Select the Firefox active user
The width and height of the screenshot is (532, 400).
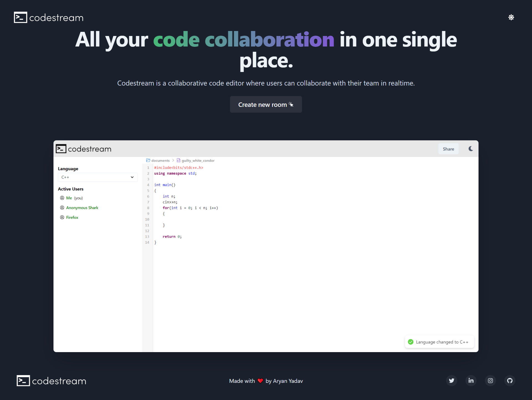72,217
